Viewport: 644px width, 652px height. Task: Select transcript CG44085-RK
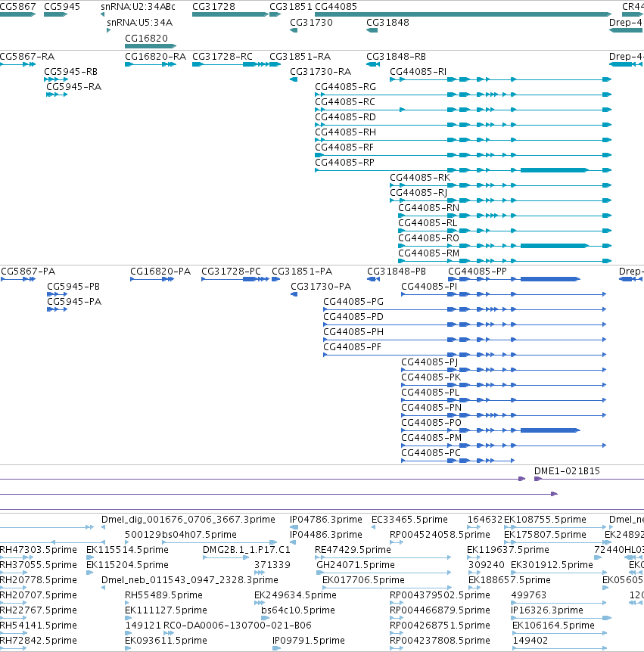pyautogui.click(x=420, y=178)
